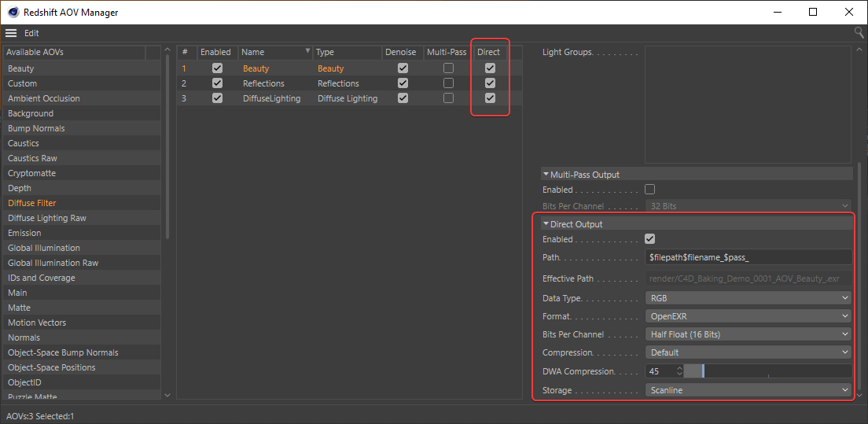This screenshot has width=868, height=424.
Task: Toggle Enabled checkbox for Beauty AOV
Action: click(218, 68)
